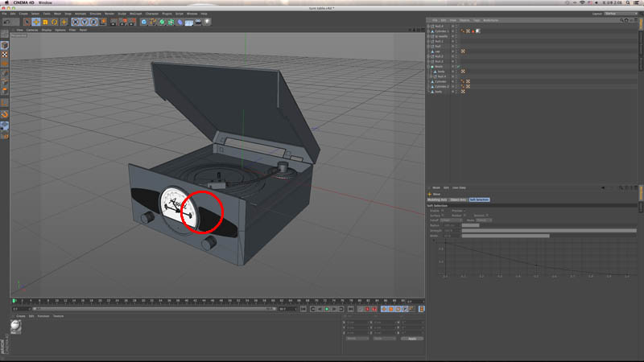644x362 pixels.
Task: Activate the Rotate tool
Action: click(54, 23)
